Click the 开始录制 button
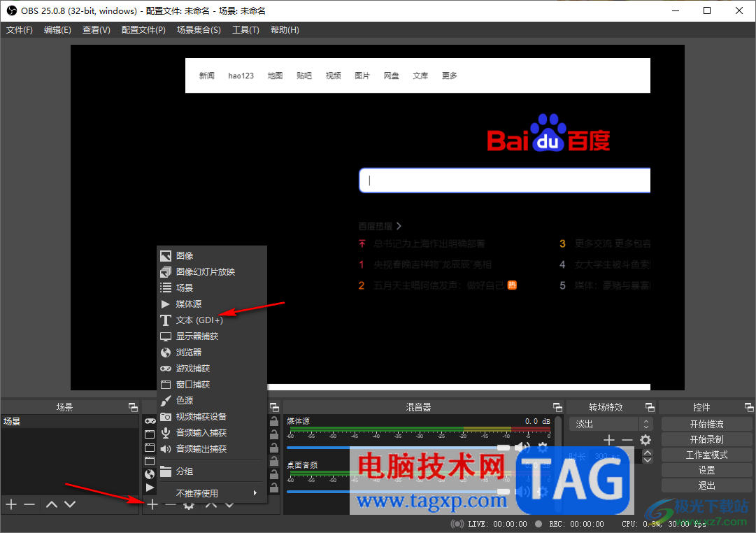The height and width of the screenshot is (533, 756). point(706,439)
